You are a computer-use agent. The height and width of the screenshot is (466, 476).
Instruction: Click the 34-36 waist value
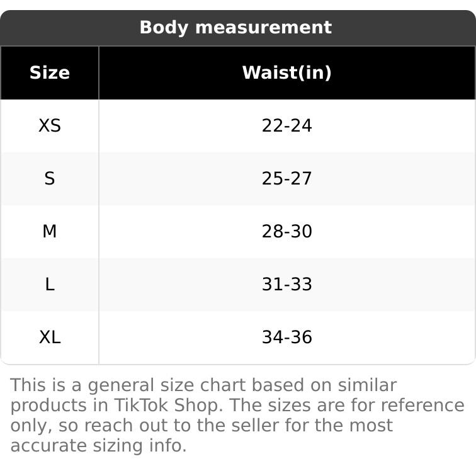pyautogui.click(x=286, y=338)
